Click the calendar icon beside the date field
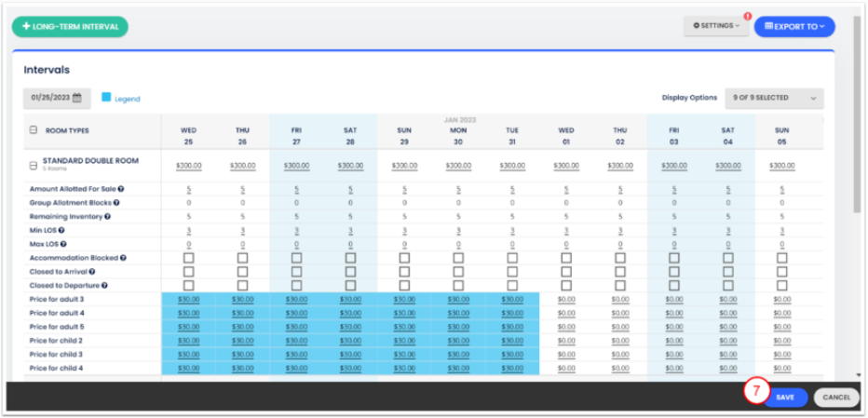 click(76, 98)
